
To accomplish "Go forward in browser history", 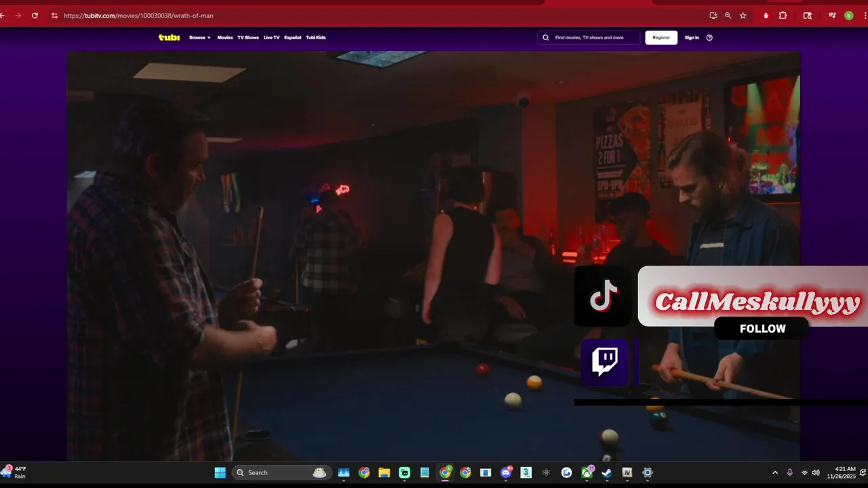I will (x=18, y=15).
